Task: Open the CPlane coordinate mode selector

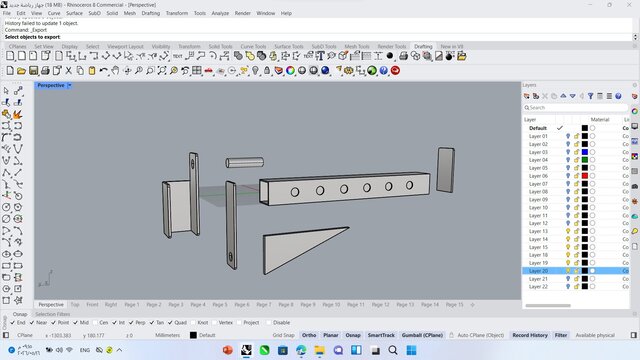Action: pyautogui.click(x=24, y=335)
